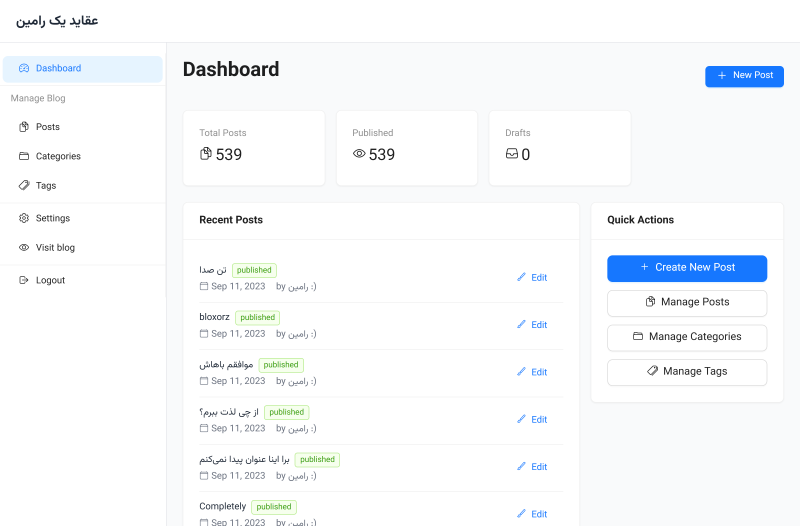Edit the تن صدا post
The width and height of the screenshot is (800, 526).
532,278
